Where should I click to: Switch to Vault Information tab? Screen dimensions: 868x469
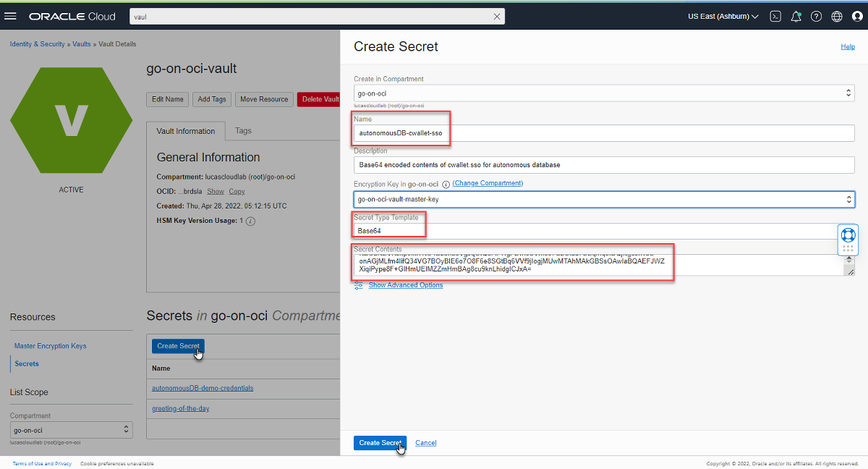[x=186, y=131]
